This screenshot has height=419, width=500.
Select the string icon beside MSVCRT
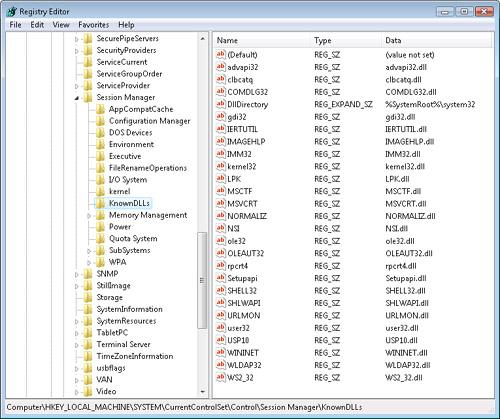(220, 203)
